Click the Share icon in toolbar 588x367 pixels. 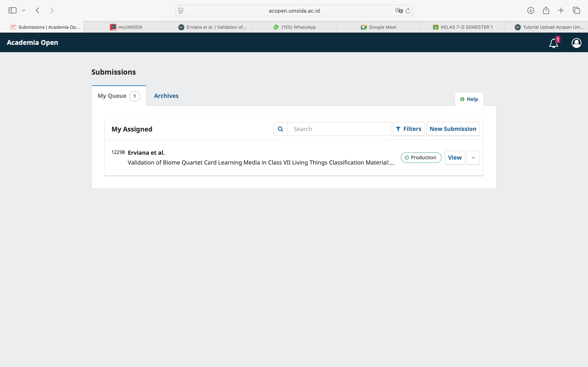click(x=546, y=10)
